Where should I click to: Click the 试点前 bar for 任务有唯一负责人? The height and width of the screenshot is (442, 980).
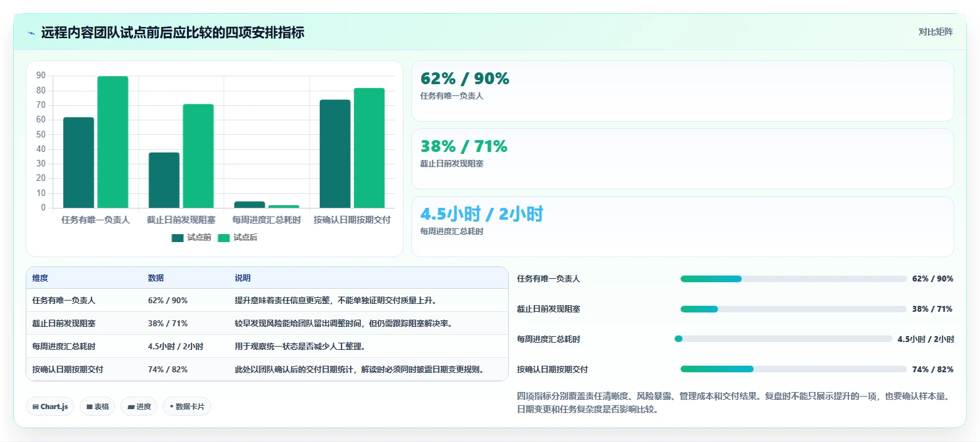pyautogui.click(x=78, y=162)
